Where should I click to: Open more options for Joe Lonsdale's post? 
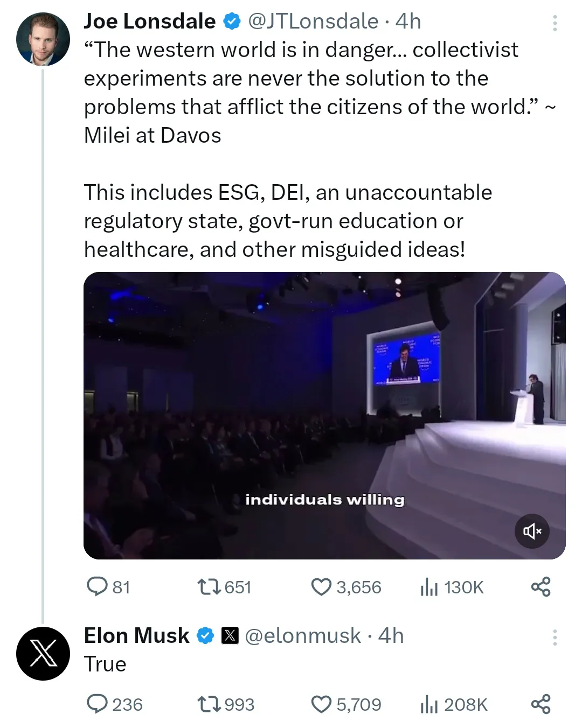point(555,23)
